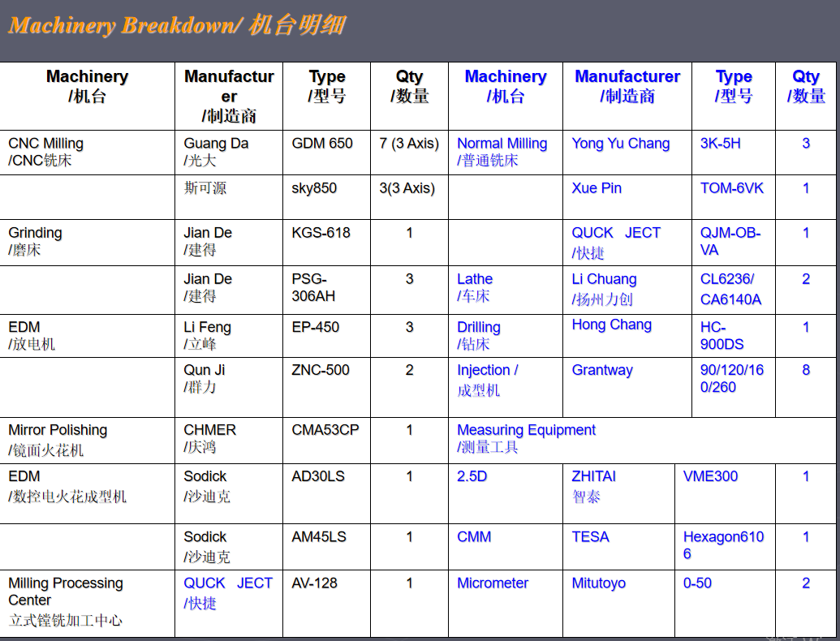The height and width of the screenshot is (641, 840).
Task: Select the 'PSG-306AH' type cell
Action: pos(327,290)
